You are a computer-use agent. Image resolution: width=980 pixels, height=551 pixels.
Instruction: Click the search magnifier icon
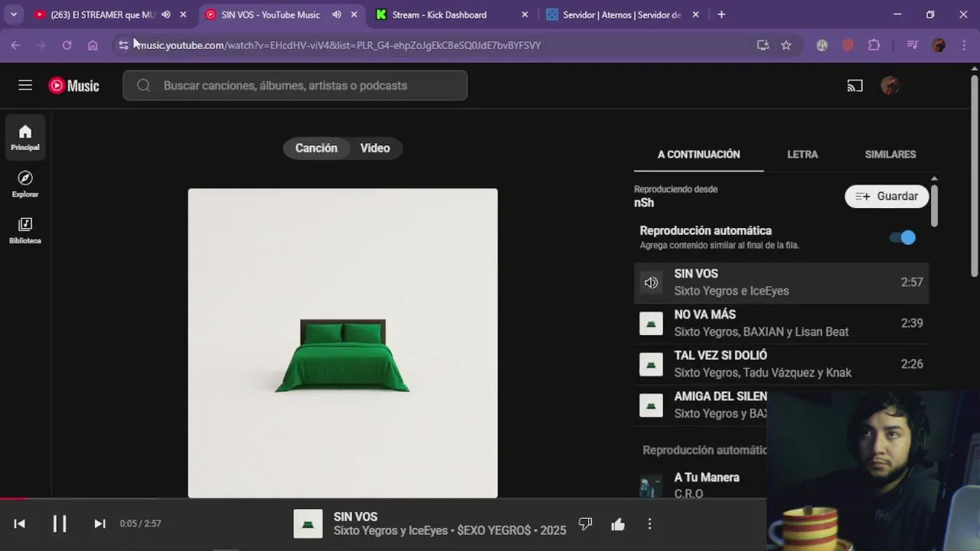[143, 86]
